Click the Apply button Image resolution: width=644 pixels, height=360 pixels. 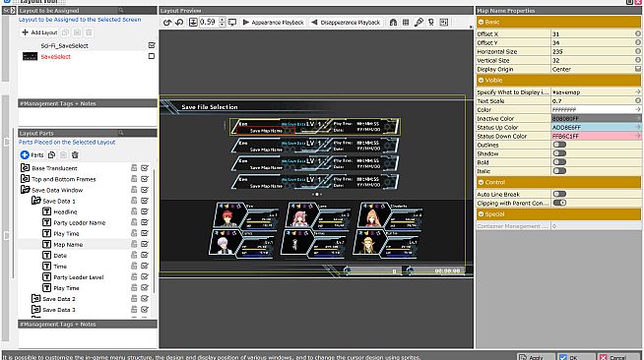(x=536, y=357)
